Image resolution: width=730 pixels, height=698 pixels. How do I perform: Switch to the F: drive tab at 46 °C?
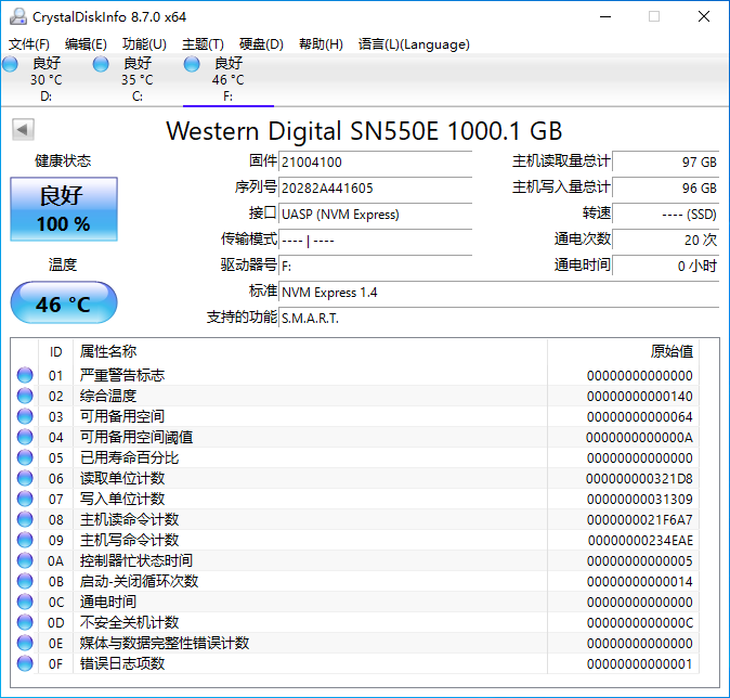tap(228, 80)
